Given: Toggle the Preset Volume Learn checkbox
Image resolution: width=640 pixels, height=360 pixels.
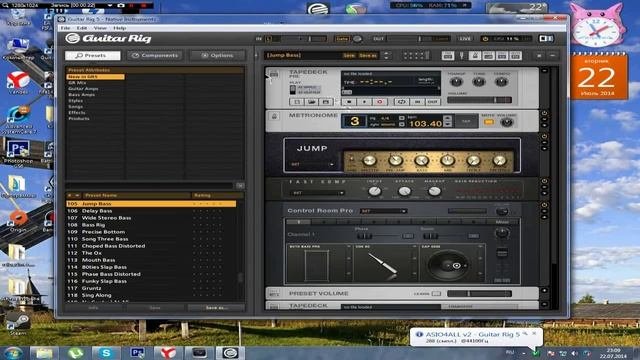Looking at the screenshot, I should click(x=436, y=293).
